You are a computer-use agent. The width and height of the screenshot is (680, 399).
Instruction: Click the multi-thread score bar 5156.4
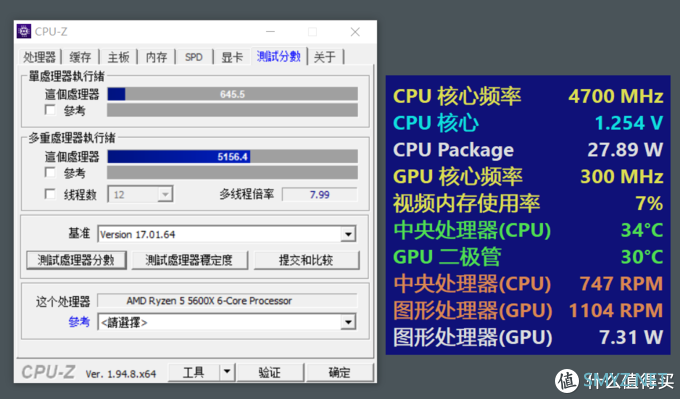coord(232,157)
